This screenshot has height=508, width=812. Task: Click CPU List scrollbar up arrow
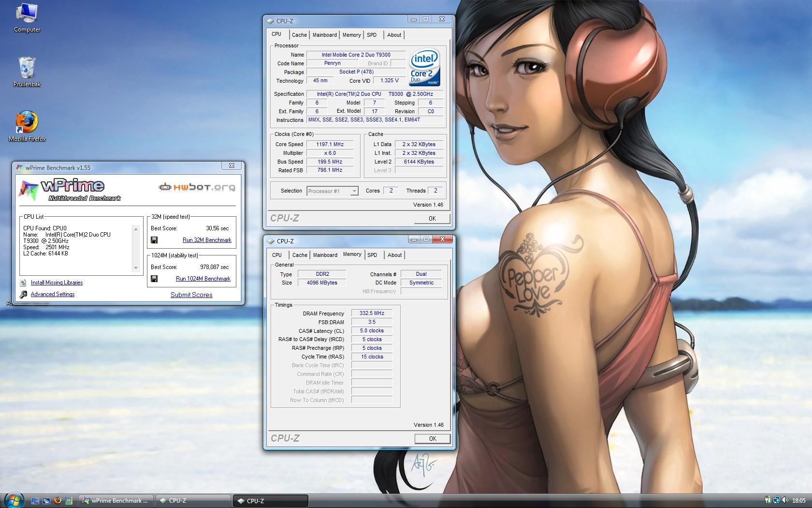pos(136,229)
